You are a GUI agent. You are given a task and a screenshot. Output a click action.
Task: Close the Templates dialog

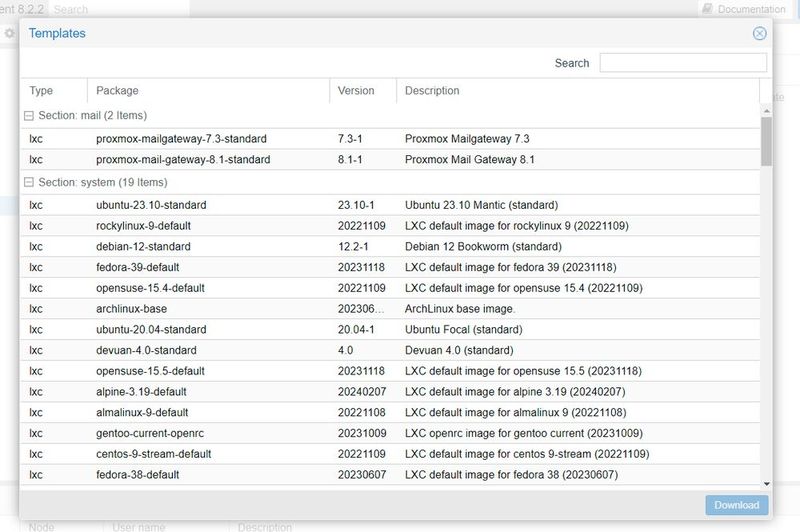point(759,33)
